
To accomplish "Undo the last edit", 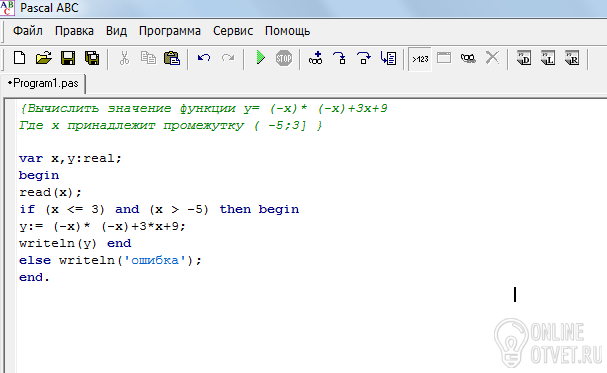I will click(204, 58).
